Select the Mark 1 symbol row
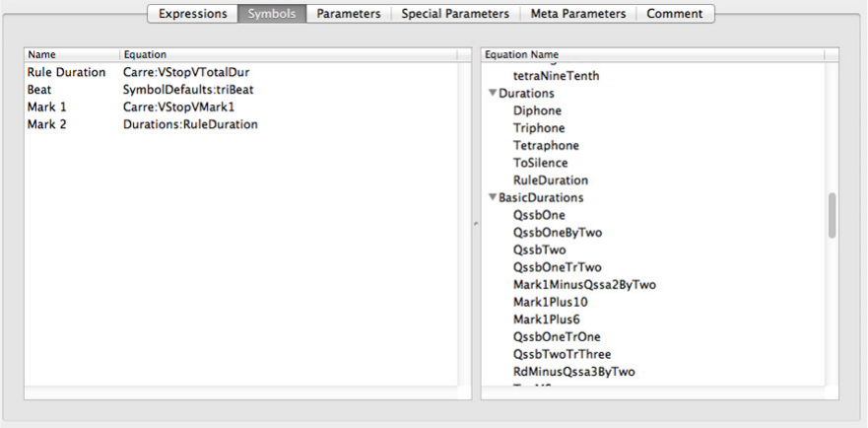The width and height of the screenshot is (868, 428). click(47, 107)
